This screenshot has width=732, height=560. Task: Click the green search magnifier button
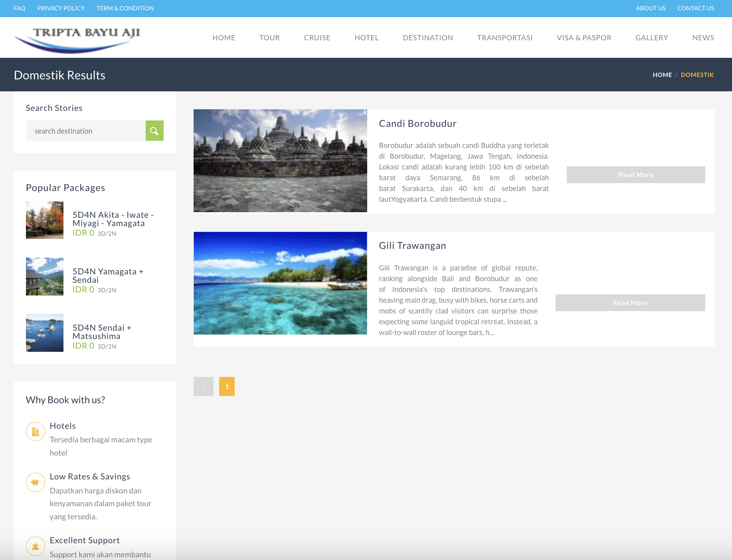point(154,131)
